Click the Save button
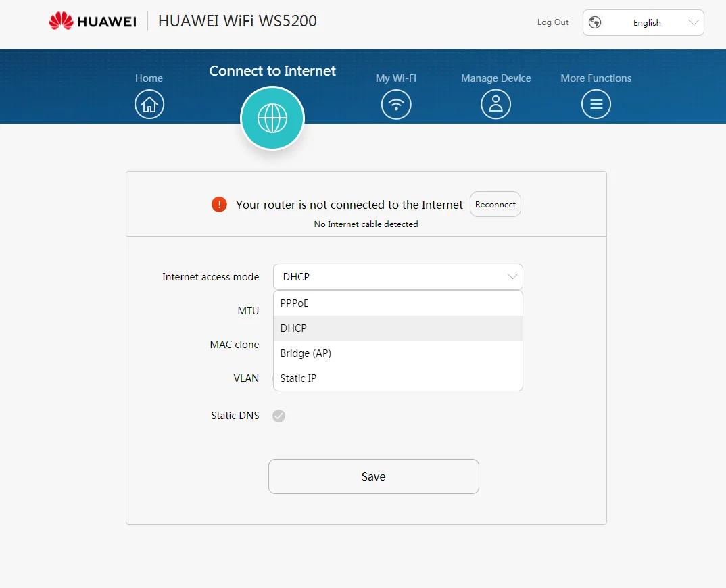Screen dimensions: 726x588 [374, 476]
